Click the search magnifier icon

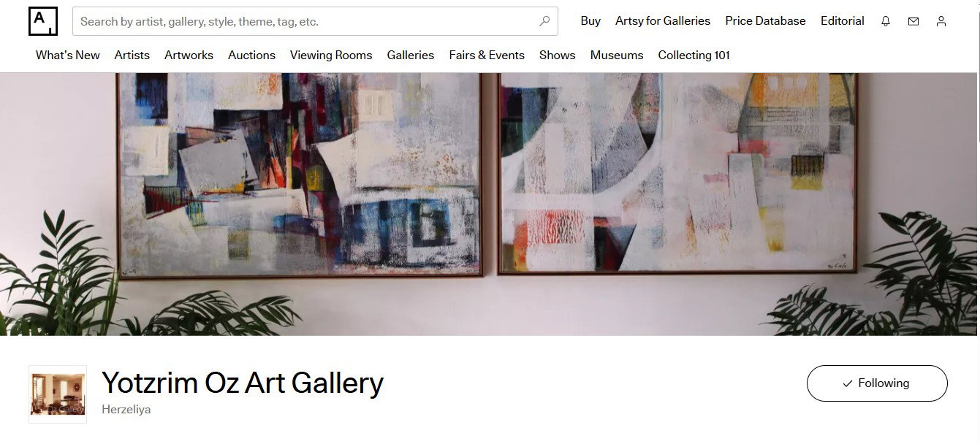544,21
